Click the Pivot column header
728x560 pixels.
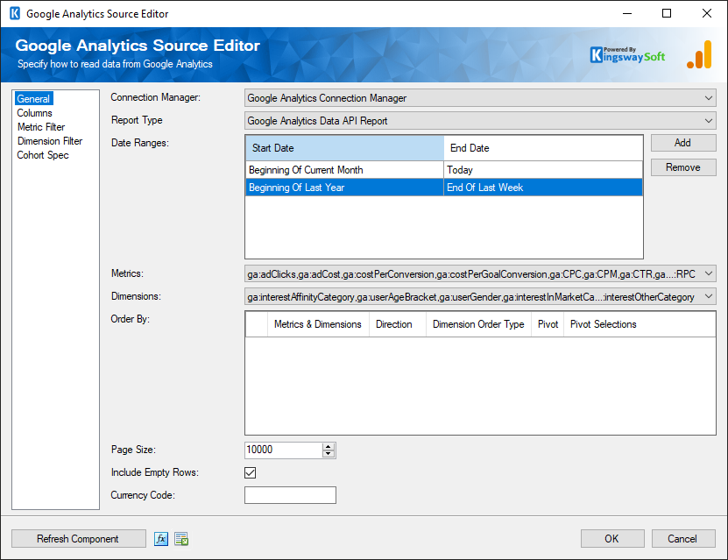pos(548,324)
